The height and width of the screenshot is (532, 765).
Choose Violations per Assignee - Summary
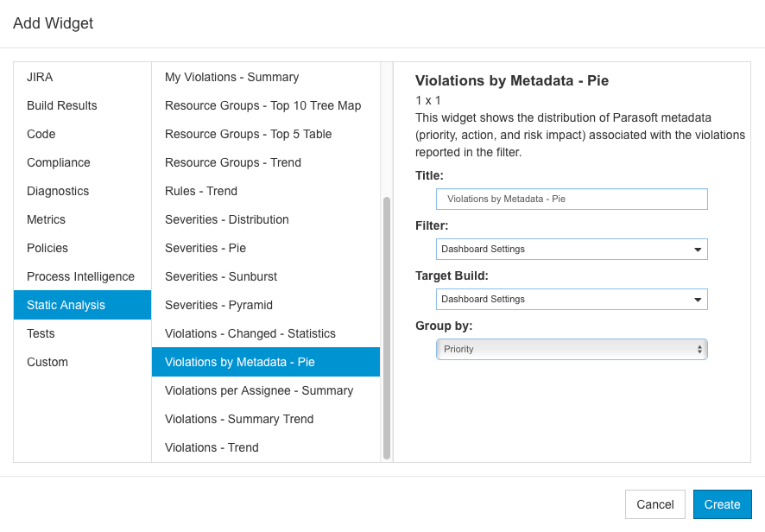click(266, 390)
